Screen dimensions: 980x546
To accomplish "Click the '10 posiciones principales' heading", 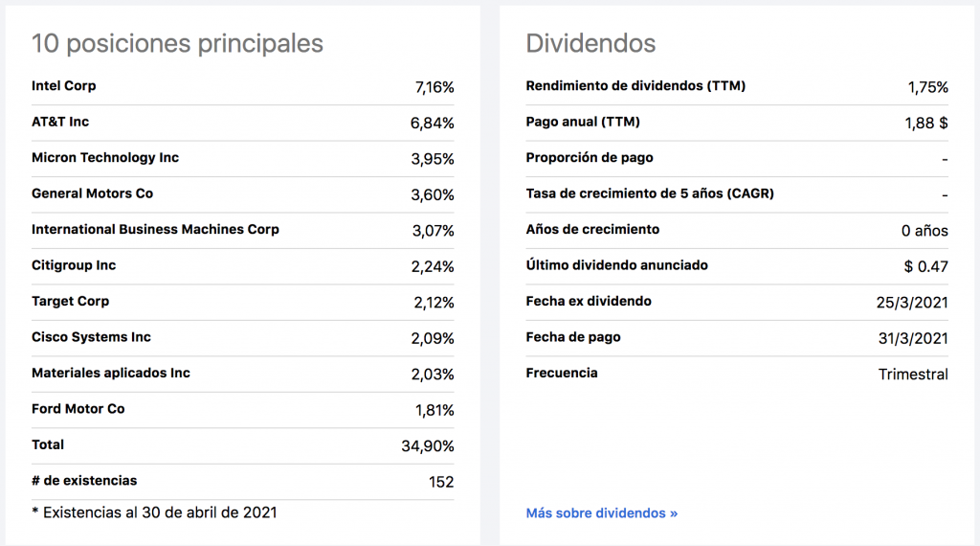I will pos(177,43).
